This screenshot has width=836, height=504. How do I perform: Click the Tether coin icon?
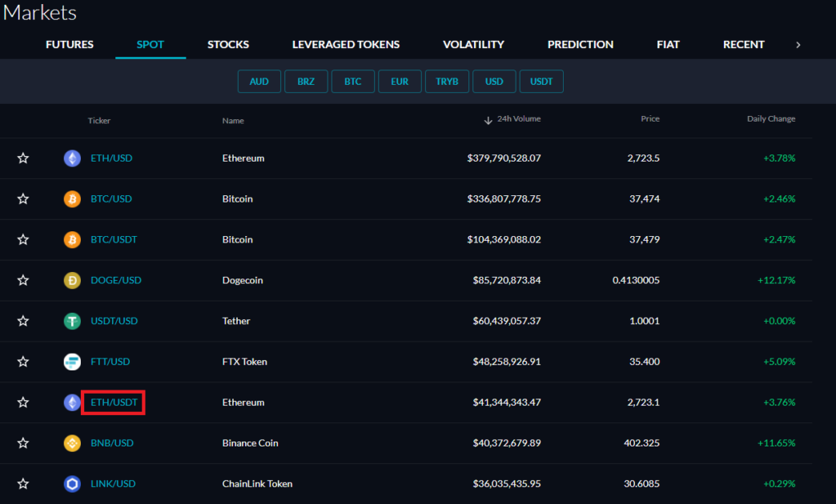click(x=72, y=321)
